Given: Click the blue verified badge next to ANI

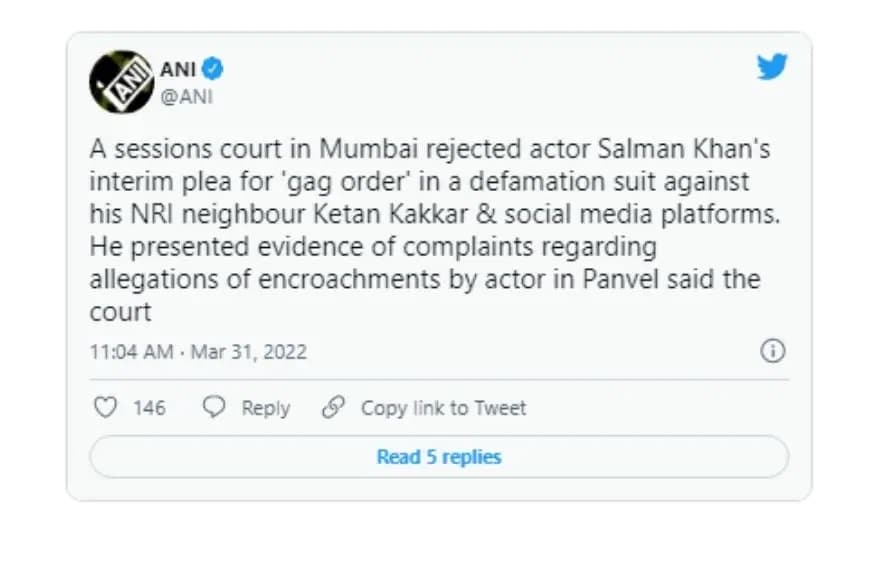Looking at the screenshot, I should (x=212, y=69).
